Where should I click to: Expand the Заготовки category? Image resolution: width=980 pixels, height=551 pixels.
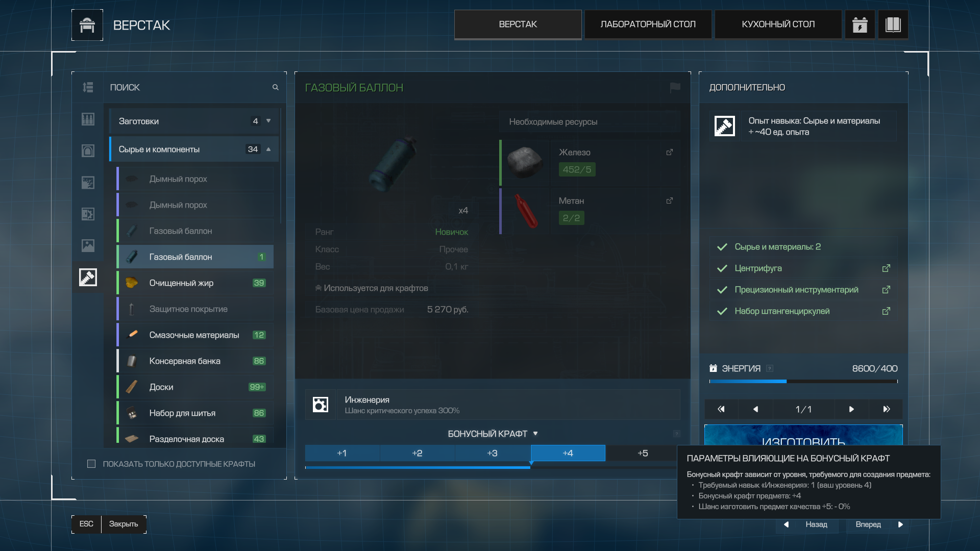click(x=268, y=121)
